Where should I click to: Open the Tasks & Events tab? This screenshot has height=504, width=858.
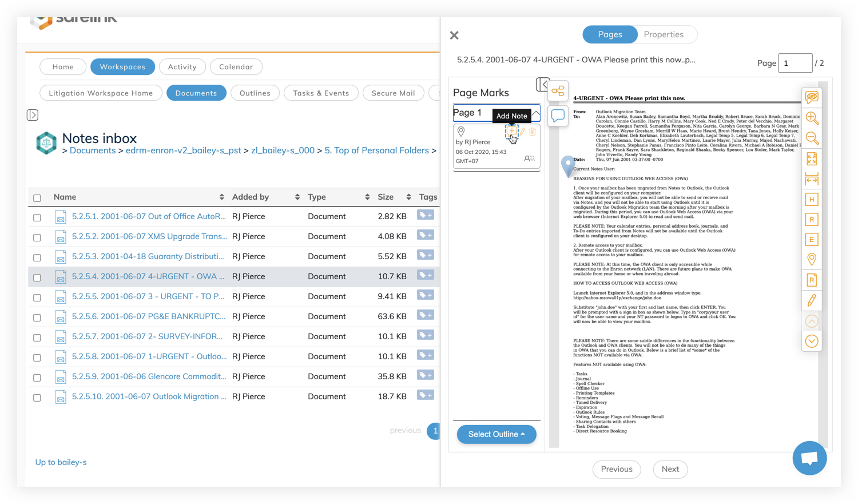coord(321,93)
